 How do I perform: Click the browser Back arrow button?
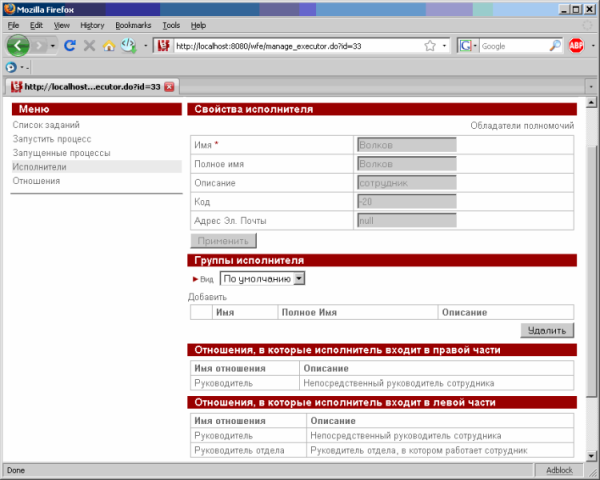[18, 46]
